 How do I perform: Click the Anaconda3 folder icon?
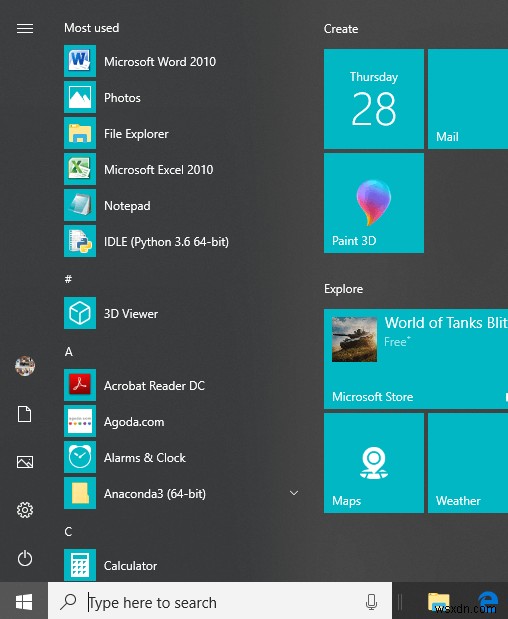[x=80, y=493]
